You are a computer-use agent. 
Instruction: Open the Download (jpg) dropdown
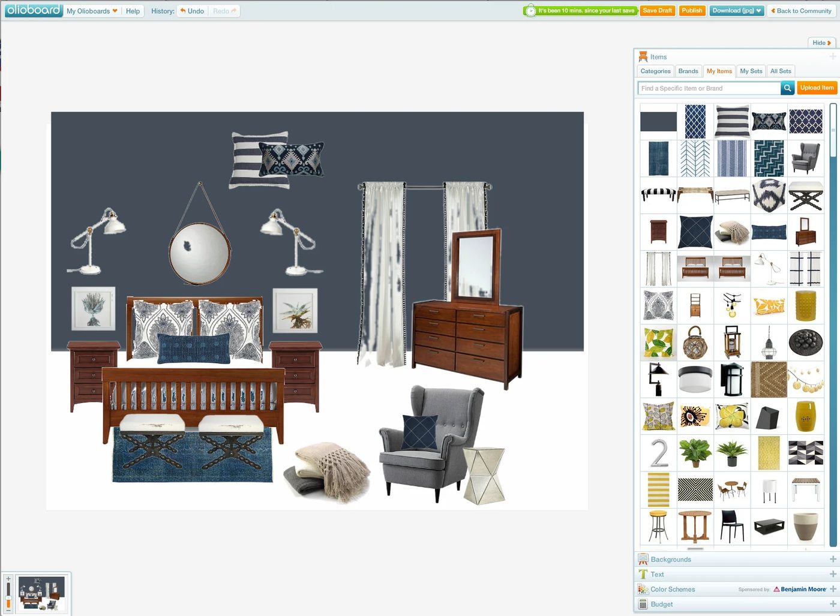click(x=737, y=11)
